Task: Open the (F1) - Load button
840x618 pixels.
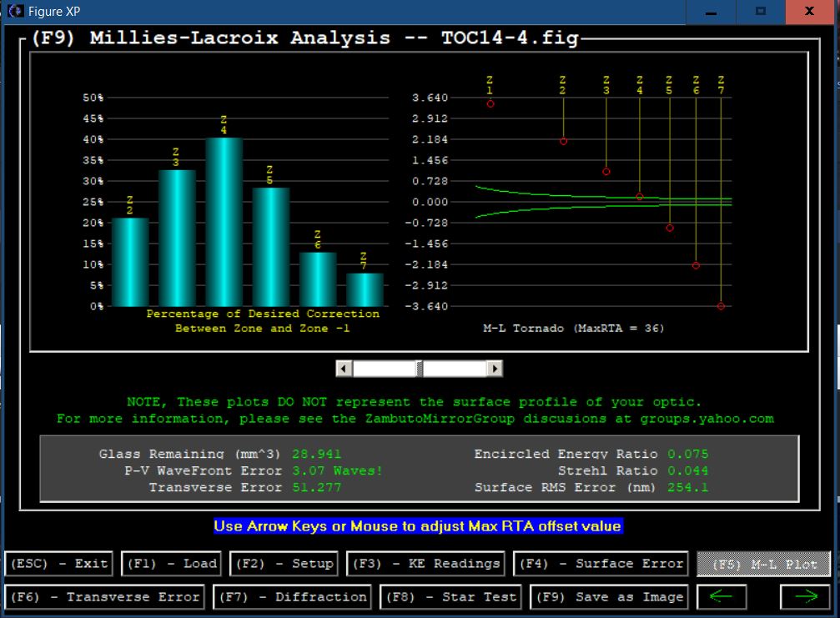Action: [172, 564]
